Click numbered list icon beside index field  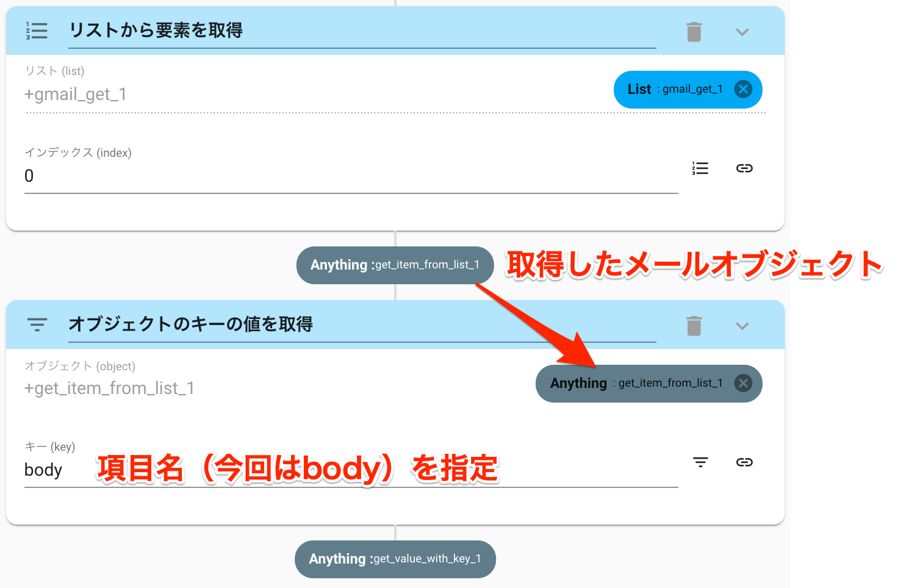pos(700,168)
